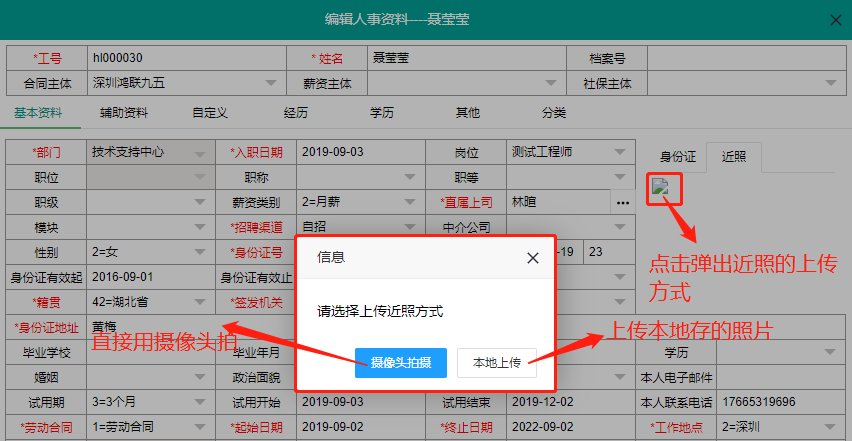Close the 编辑人事资料 window
This screenshot has width=852, height=441.
[x=835, y=19]
